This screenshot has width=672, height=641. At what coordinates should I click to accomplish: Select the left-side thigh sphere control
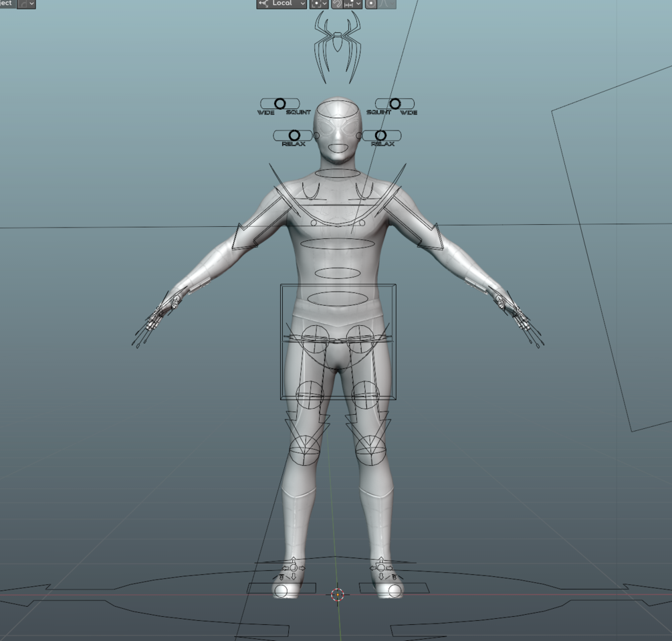[x=310, y=395]
